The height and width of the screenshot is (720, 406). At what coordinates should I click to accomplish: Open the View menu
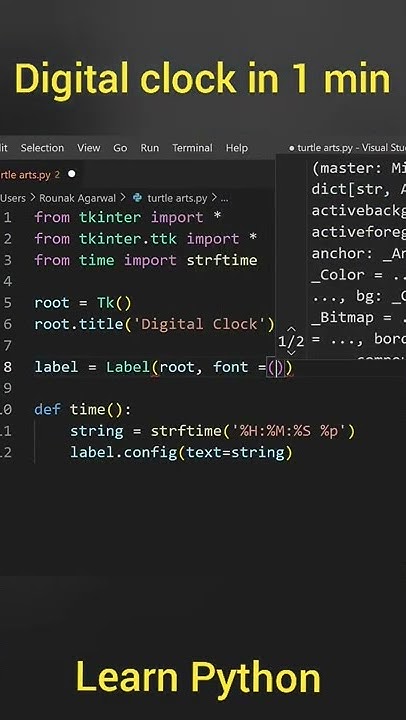coord(89,148)
